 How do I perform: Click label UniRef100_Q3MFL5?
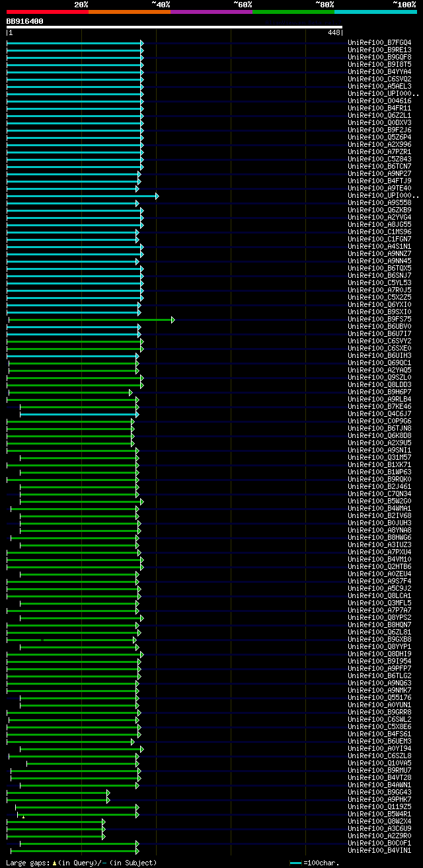click(x=379, y=603)
